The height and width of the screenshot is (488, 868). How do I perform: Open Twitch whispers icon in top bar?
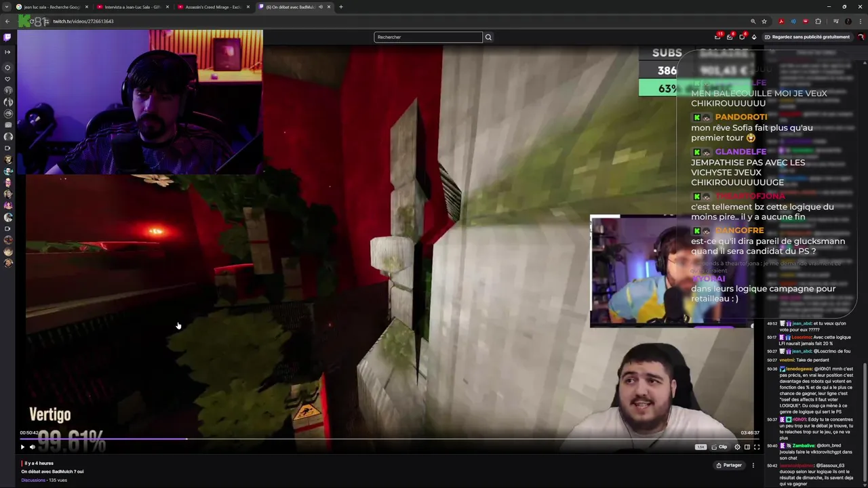click(730, 37)
